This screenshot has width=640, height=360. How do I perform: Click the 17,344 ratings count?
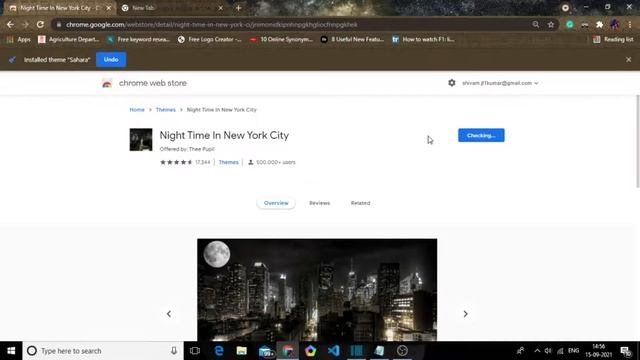coord(202,162)
